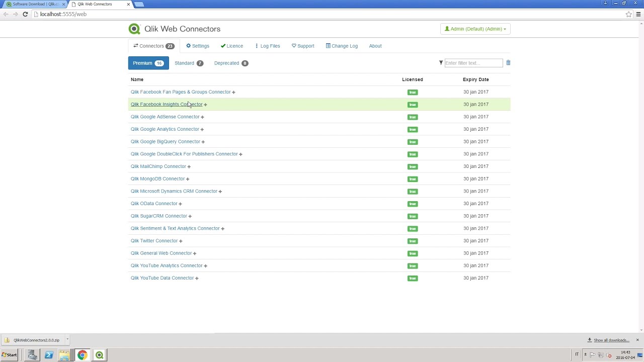Click Chrome icon in taskbar
The height and width of the screenshot is (362, 644).
click(82, 355)
